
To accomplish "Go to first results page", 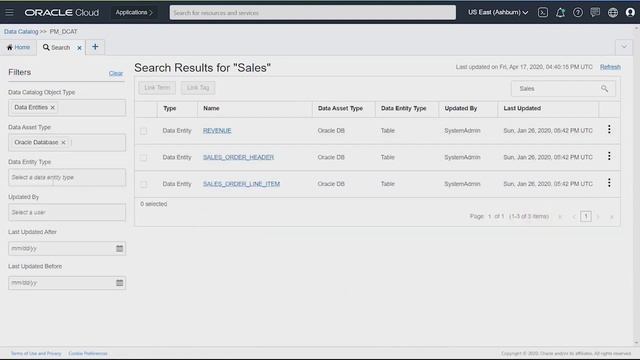I will click(x=560, y=217).
